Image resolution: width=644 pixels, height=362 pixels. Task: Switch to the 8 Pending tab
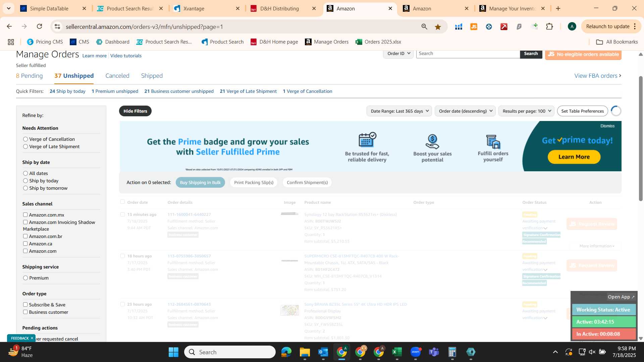point(29,76)
